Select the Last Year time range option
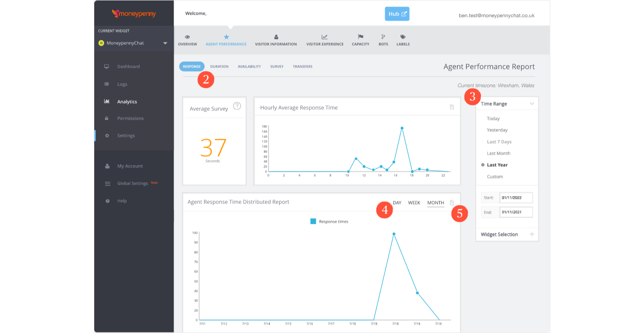The image size is (644, 333). coord(497,165)
